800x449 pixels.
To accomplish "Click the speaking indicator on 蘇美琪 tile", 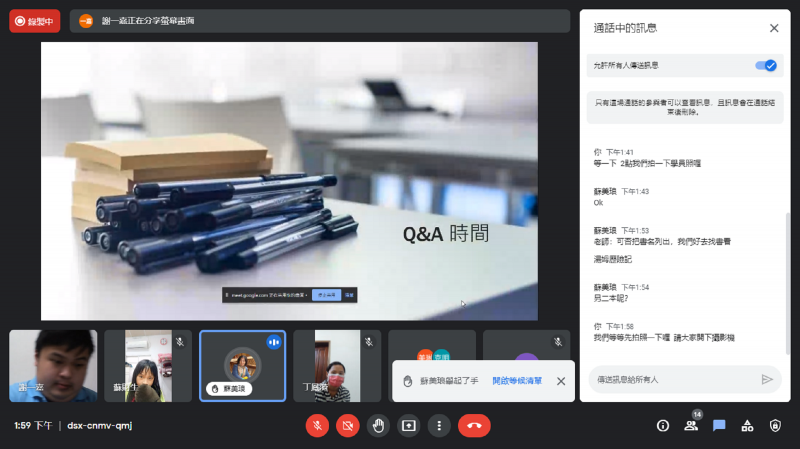I will (274, 342).
